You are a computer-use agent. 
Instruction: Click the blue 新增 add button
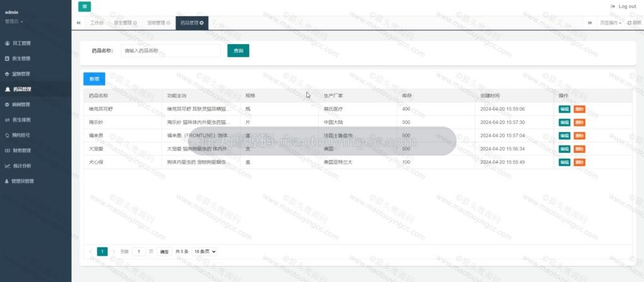point(94,79)
